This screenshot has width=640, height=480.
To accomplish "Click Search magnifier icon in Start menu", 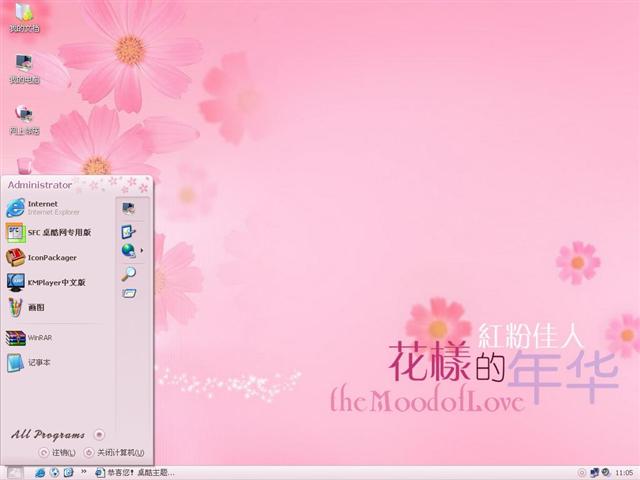I will point(128,273).
